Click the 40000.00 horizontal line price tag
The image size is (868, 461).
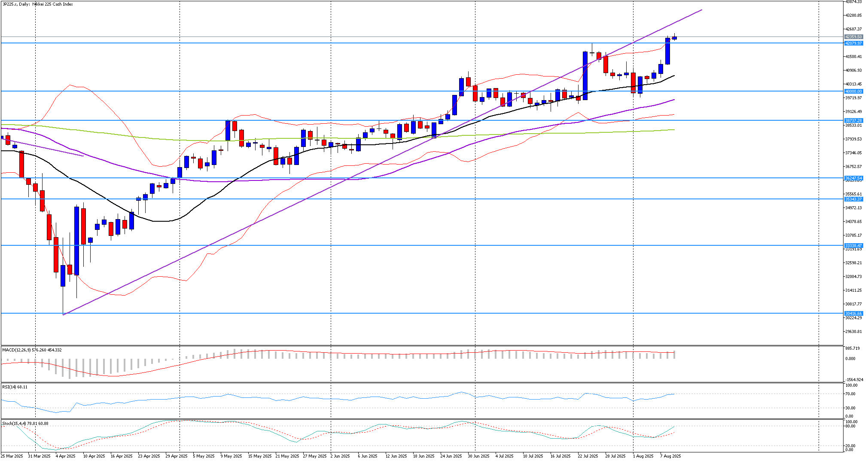click(x=853, y=92)
